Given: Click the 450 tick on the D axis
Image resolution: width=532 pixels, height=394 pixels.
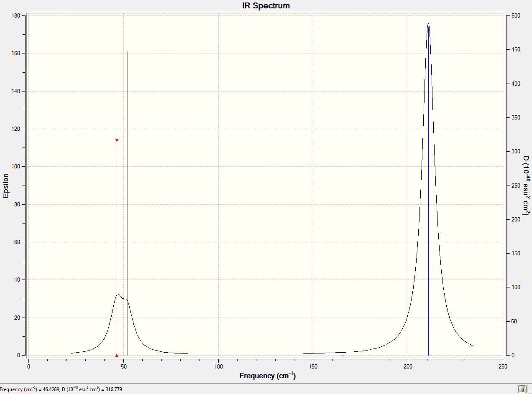Looking at the screenshot, I should (x=516, y=49).
